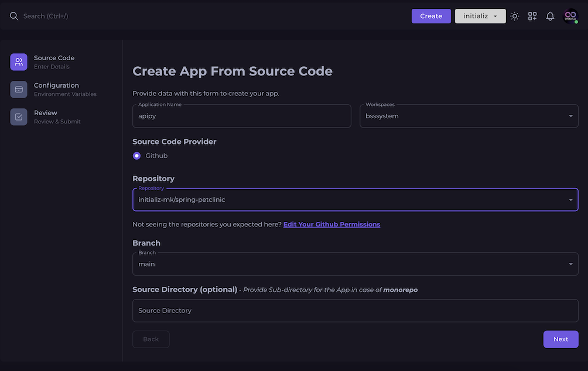Viewport: 588px width, 371px height.
Task: Click the search magnifier icon
Action: [14, 16]
